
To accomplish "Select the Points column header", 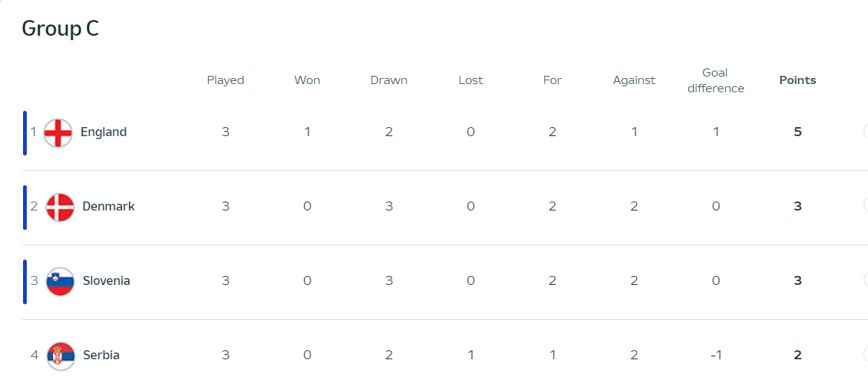I will (x=797, y=80).
